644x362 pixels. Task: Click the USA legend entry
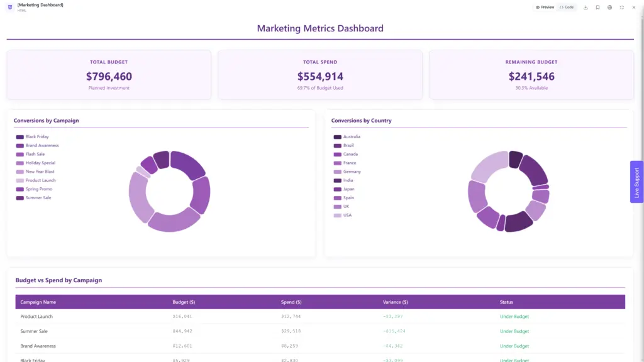[x=343, y=215]
